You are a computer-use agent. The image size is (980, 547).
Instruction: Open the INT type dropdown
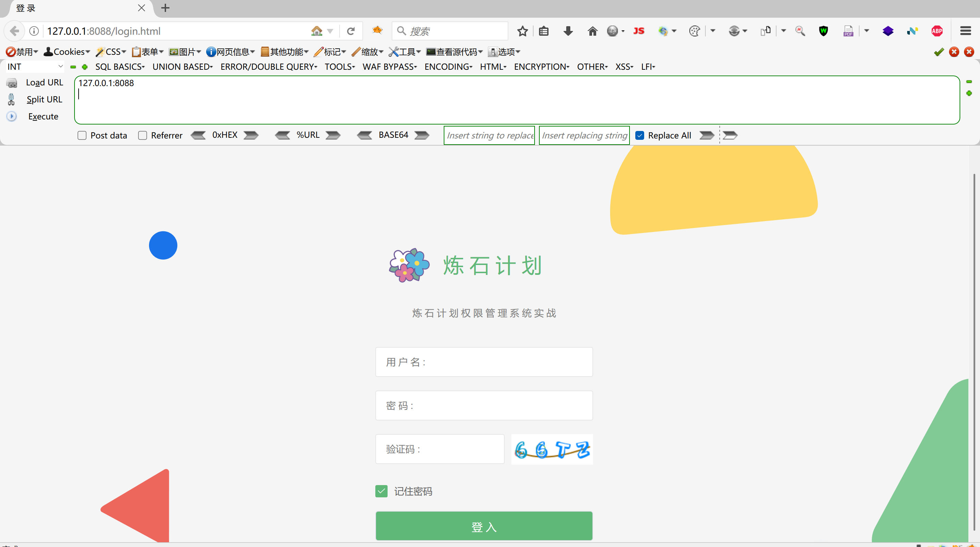[35, 67]
